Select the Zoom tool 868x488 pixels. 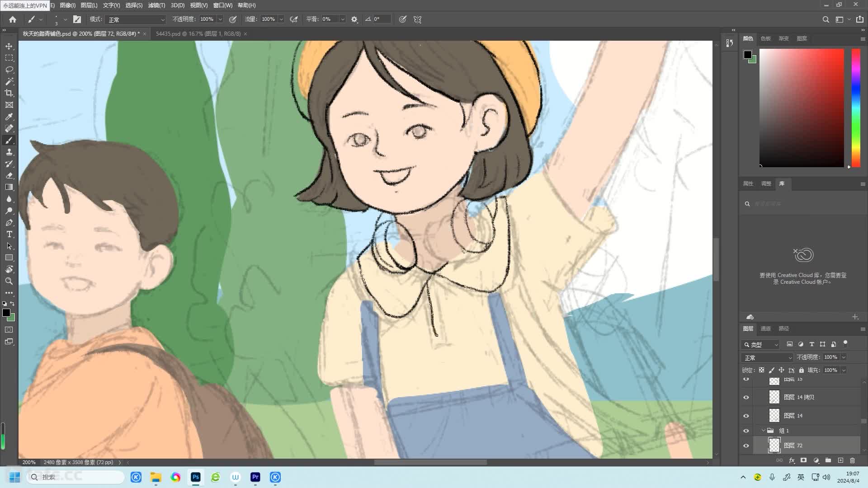9,281
